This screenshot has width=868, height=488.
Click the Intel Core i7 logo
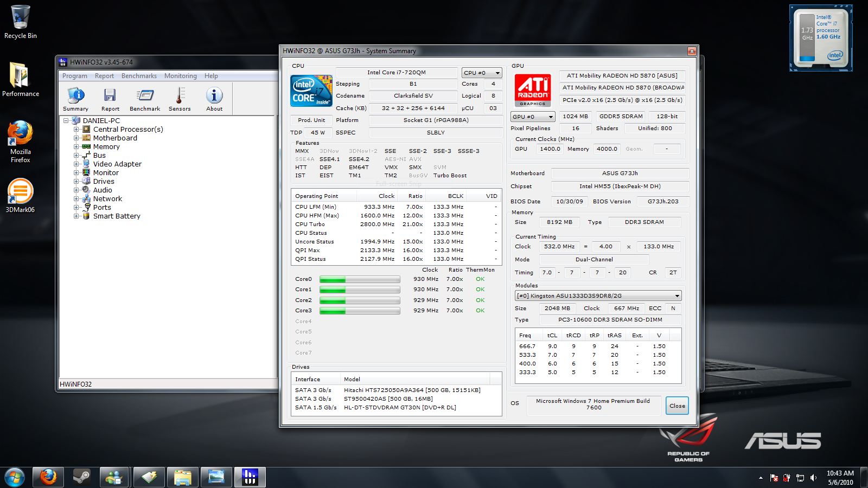click(x=311, y=91)
